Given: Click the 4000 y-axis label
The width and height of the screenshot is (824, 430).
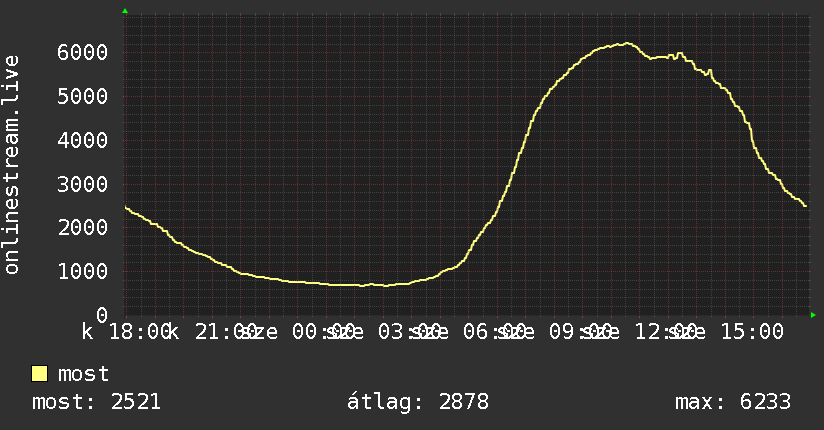Looking at the screenshot, I should [83, 140].
